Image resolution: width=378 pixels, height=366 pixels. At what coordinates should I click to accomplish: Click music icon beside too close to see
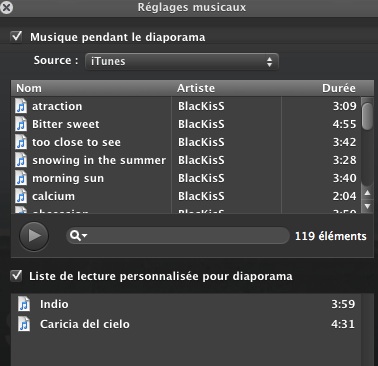21,142
